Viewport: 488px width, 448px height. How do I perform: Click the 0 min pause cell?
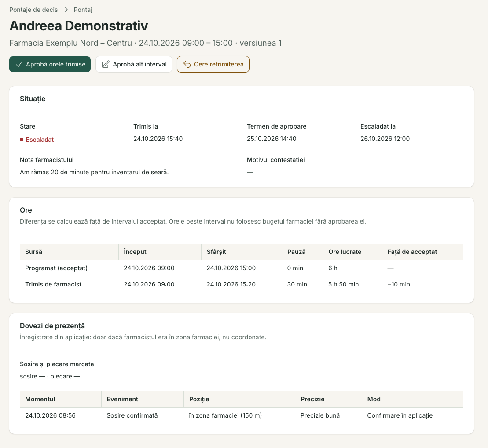click(295, 268)
